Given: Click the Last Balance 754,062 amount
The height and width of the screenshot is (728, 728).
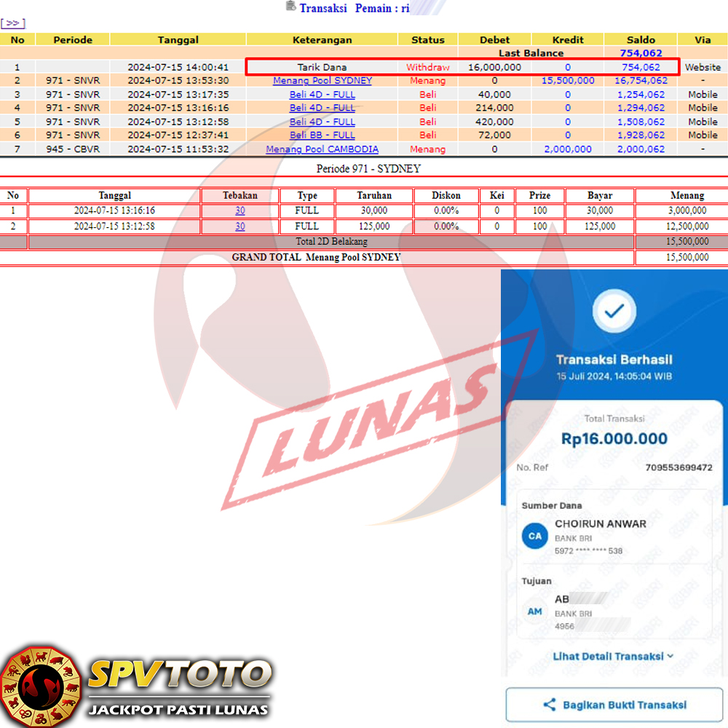Looking at the screenshot, I should 640,53.
